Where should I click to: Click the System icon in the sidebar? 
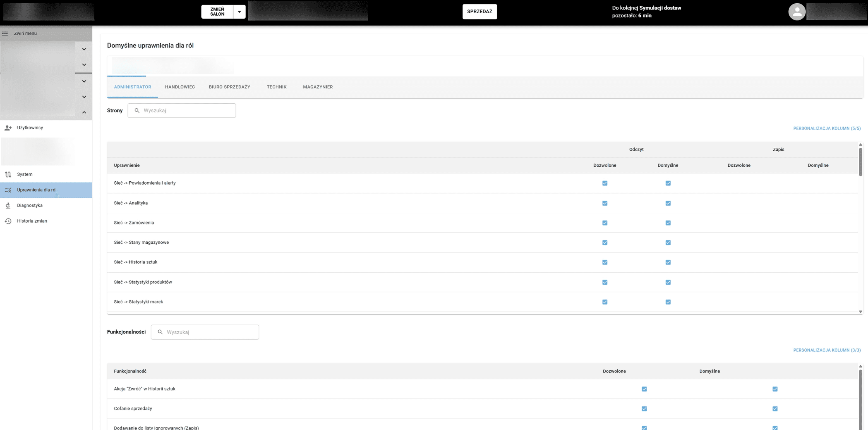8,174
